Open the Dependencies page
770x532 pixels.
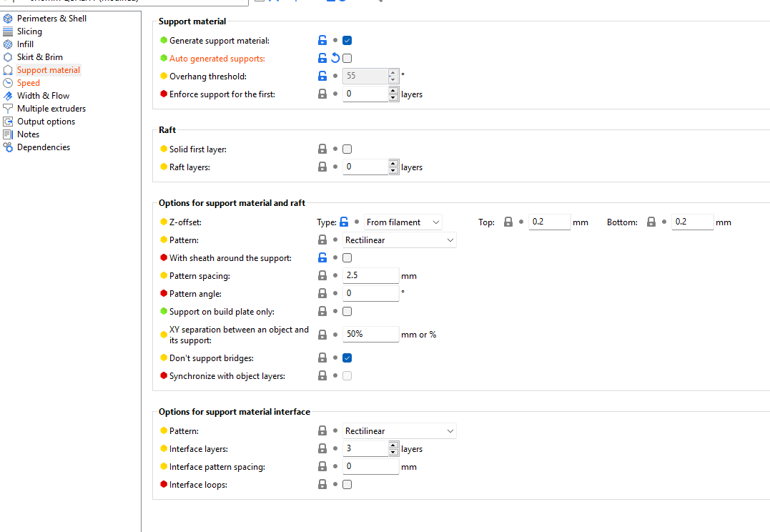tap(43, 147)
